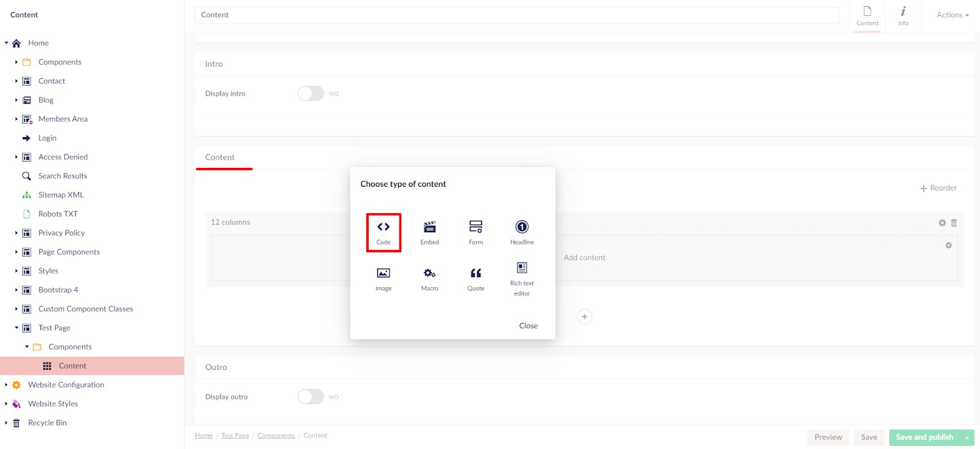Open the Info app
This screenshot has width=980, height=449.
click(x=903, y=16)
